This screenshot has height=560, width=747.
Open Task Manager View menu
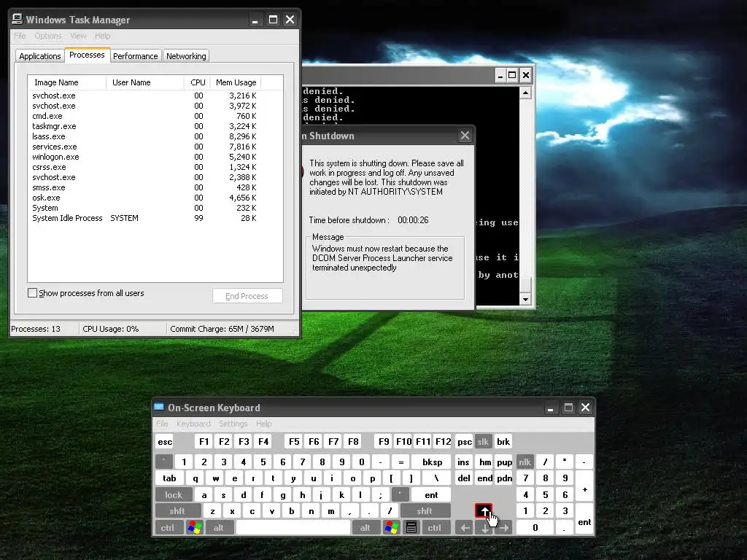[x=78, y=36]
